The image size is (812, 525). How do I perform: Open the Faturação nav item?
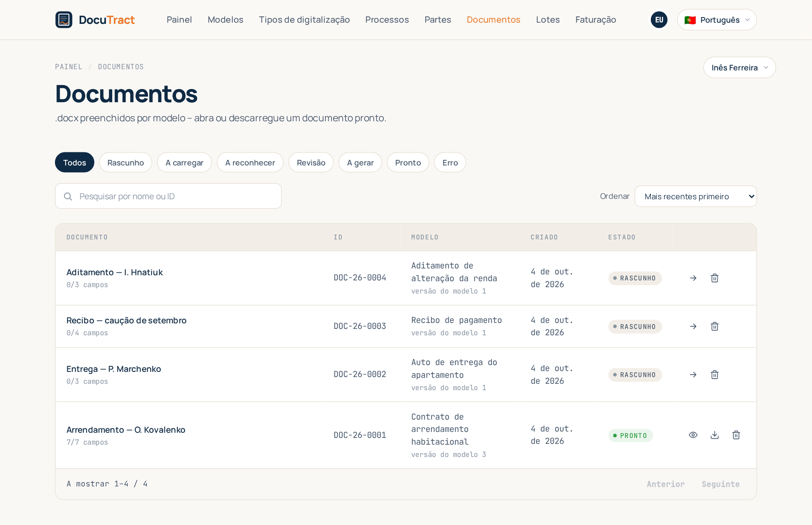(595, 19)
